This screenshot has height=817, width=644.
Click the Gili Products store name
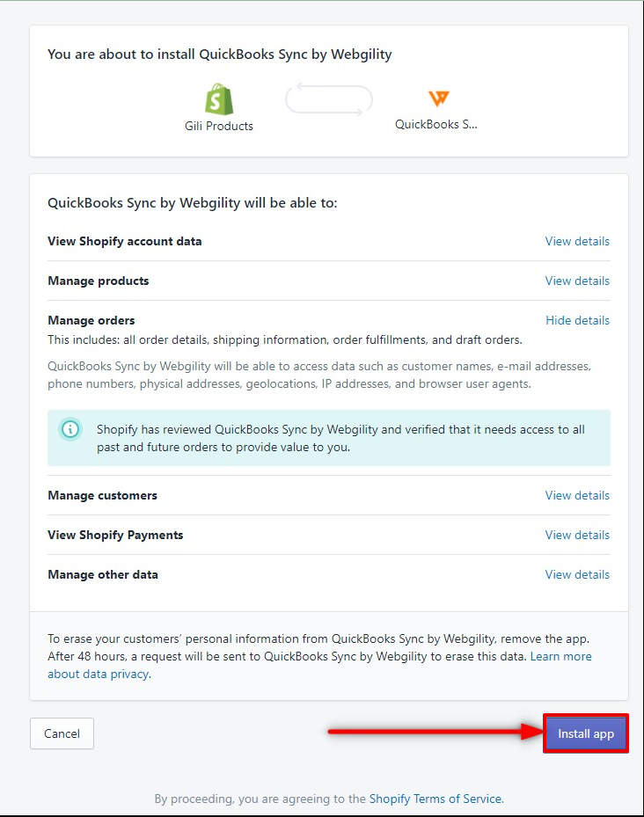pyautogui.click(x=219, y=126)
